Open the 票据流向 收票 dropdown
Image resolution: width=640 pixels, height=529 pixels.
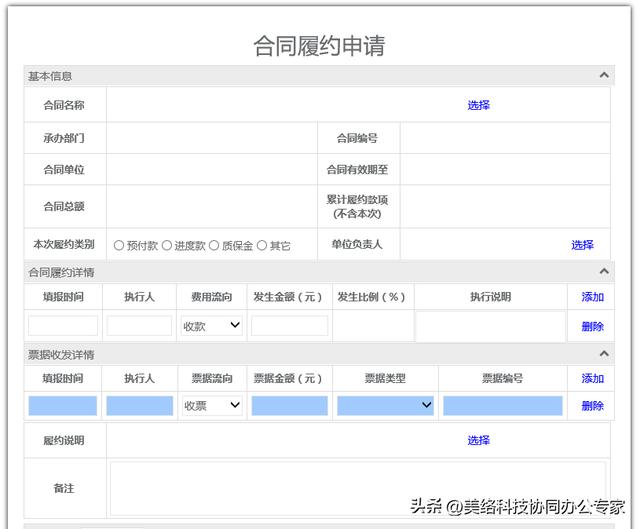tap(212, 405)
